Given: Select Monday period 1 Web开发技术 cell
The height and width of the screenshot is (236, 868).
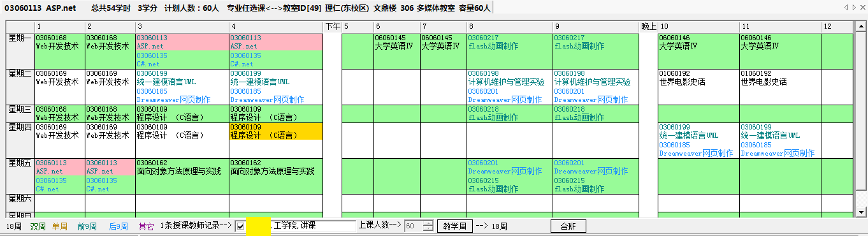Looking at the screenshot, I should [59, 50].
